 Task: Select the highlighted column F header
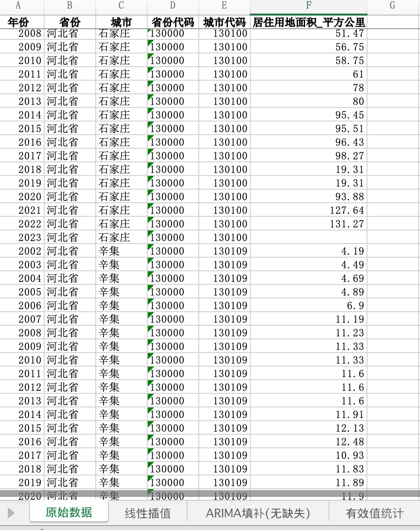point(309,5)
